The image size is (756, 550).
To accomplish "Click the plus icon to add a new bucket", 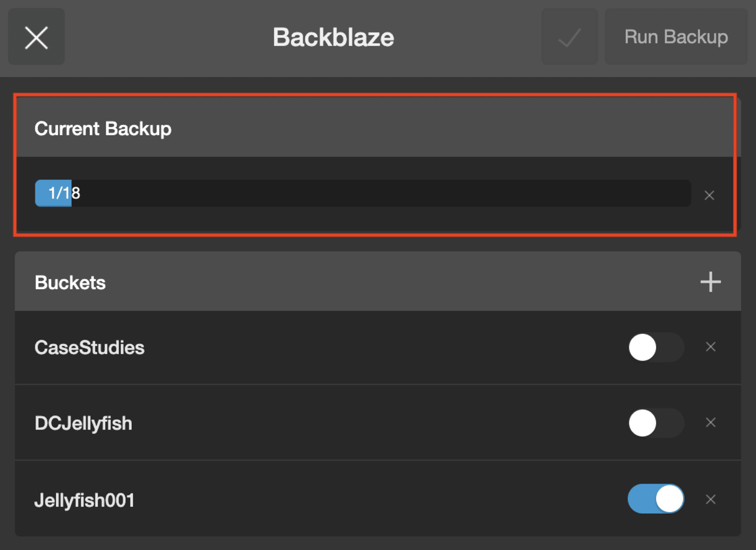I will 711,281.
